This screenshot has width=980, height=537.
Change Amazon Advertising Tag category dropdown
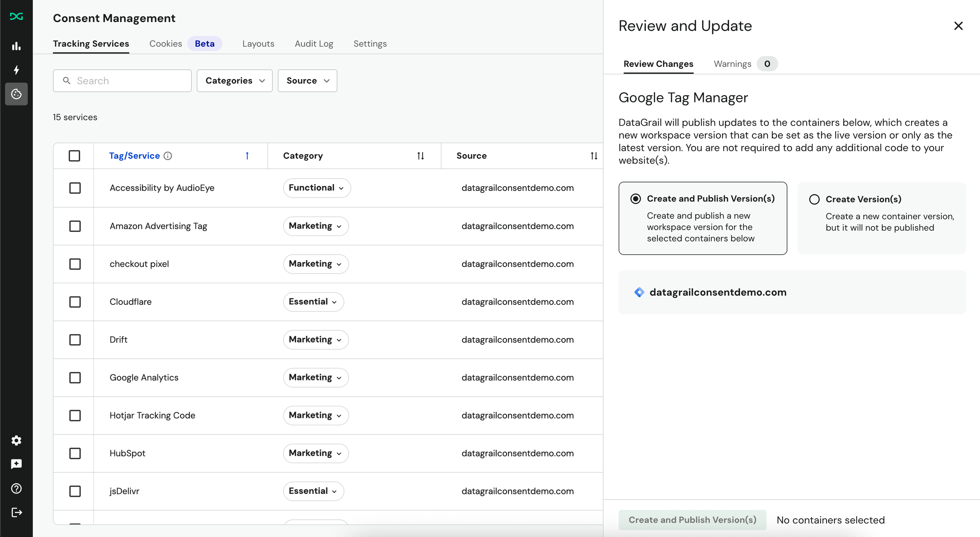[x=316, y=226]
